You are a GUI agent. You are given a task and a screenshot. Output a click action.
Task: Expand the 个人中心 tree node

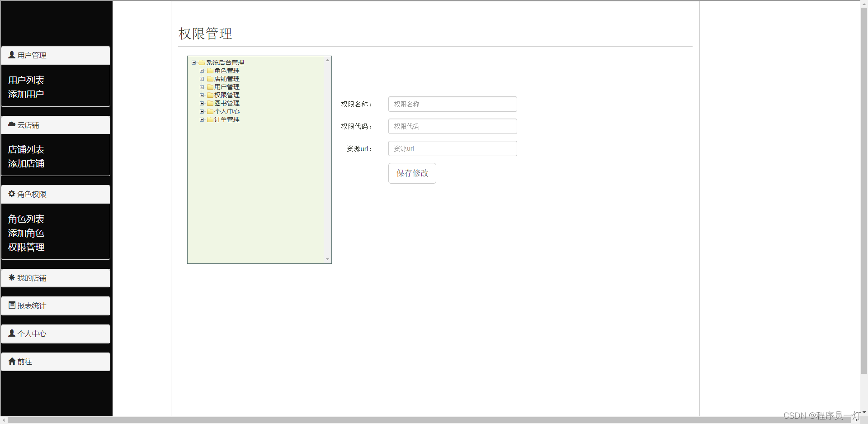pyautogui.click(x=202, y=112)
